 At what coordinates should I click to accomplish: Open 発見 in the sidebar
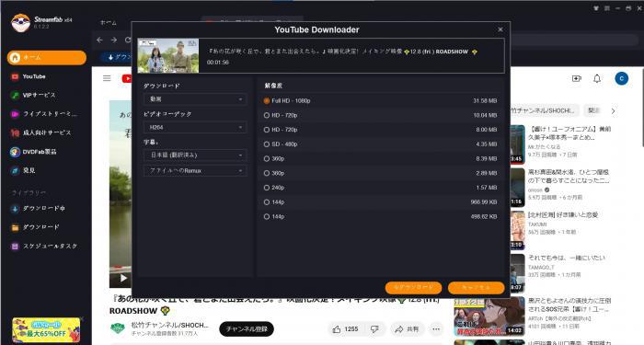click(x=23, y=170)
